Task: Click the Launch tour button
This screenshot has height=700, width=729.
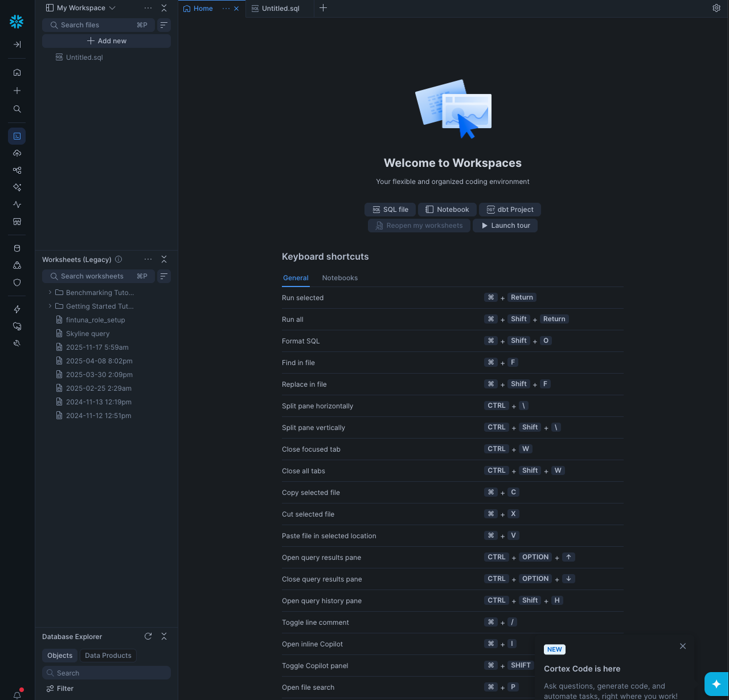Action: tap(505, 226)
